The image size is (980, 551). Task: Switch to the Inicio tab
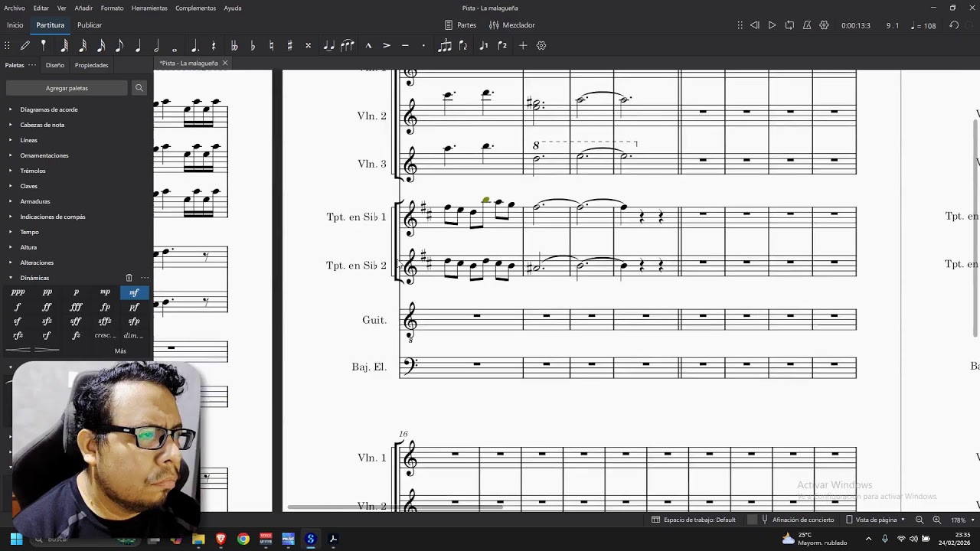point(15,25)
